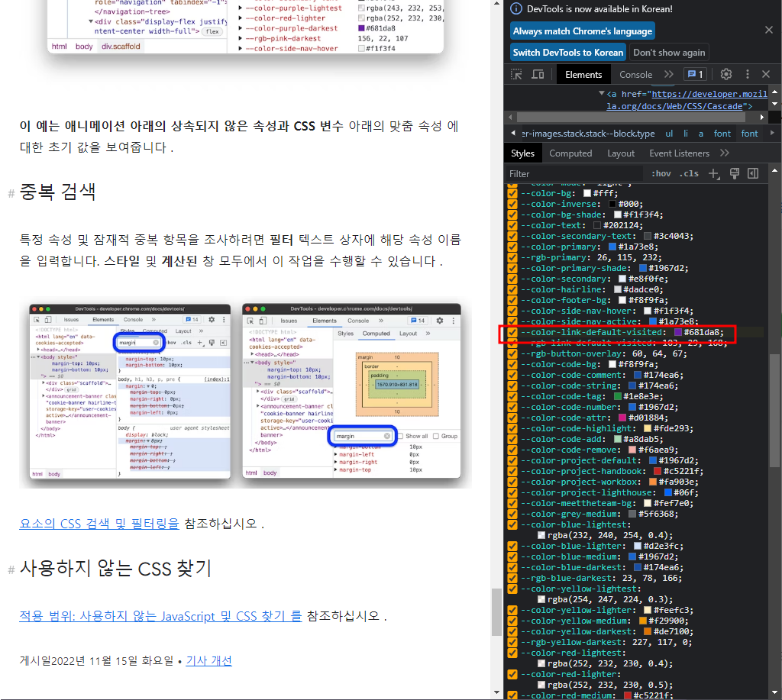Toggle the computed styles sidebar icon
Screen dimensions: 782x700
pyautogui.click(x=753, y=173)
